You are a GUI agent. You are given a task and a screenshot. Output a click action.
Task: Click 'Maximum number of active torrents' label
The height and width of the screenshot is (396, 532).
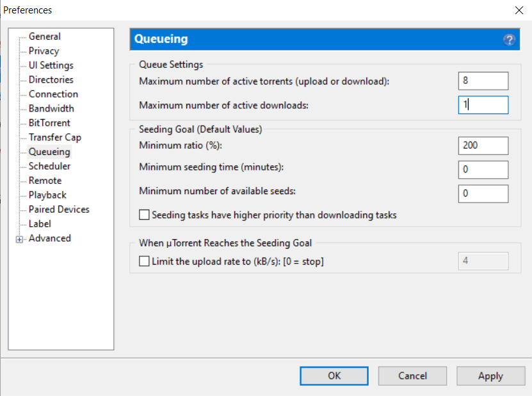tap(264, 81)
